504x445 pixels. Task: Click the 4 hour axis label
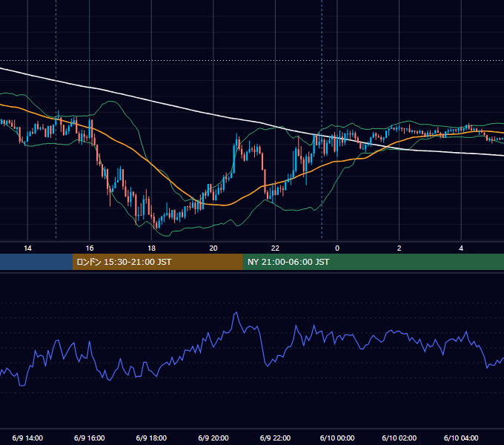(461, 248)
